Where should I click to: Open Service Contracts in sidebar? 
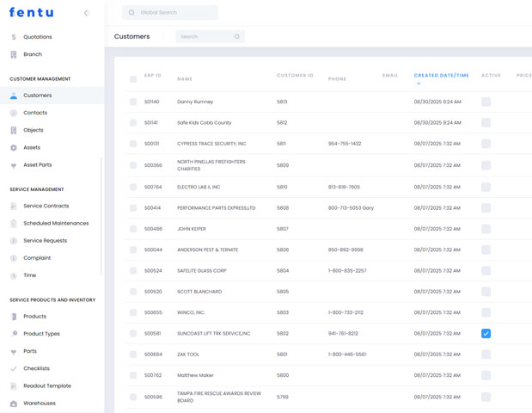pyautogui.click(x=46, y=206)
